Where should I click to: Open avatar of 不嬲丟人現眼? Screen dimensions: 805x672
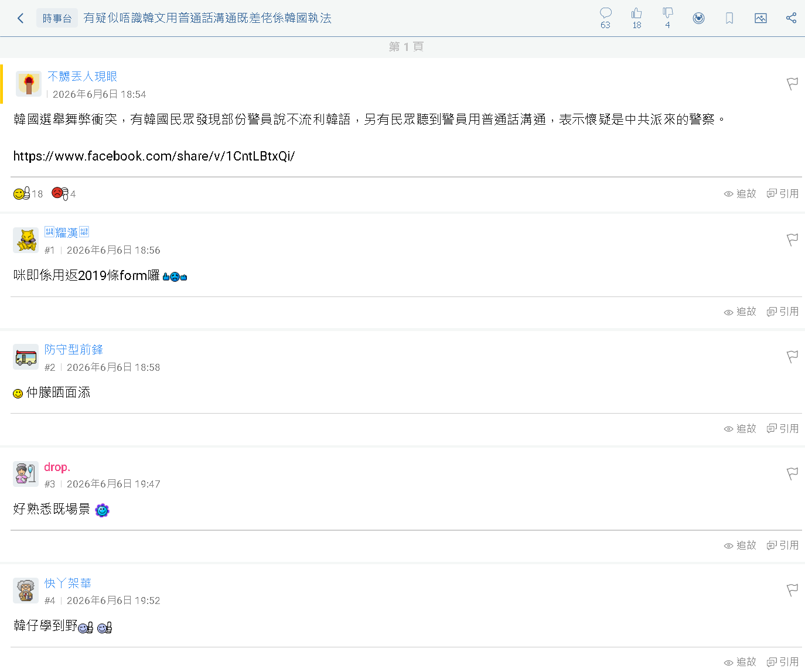pyautogui.click(x=29, y=84)
